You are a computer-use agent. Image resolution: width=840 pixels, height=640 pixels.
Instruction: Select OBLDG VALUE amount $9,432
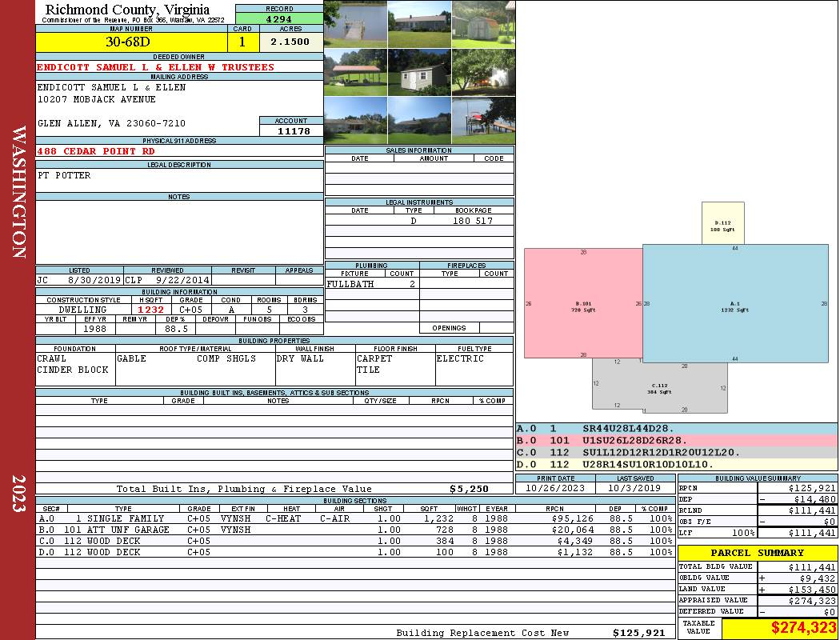(x=818, y=578)
